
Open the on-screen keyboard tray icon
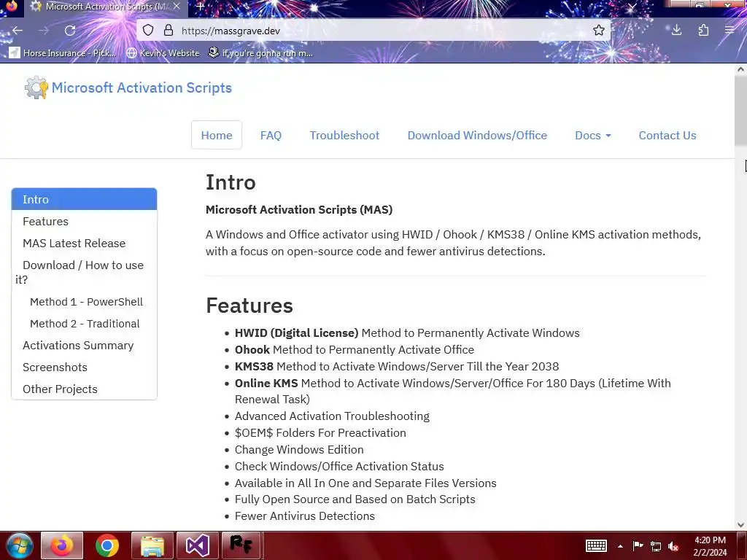click(x=596, y=545)
